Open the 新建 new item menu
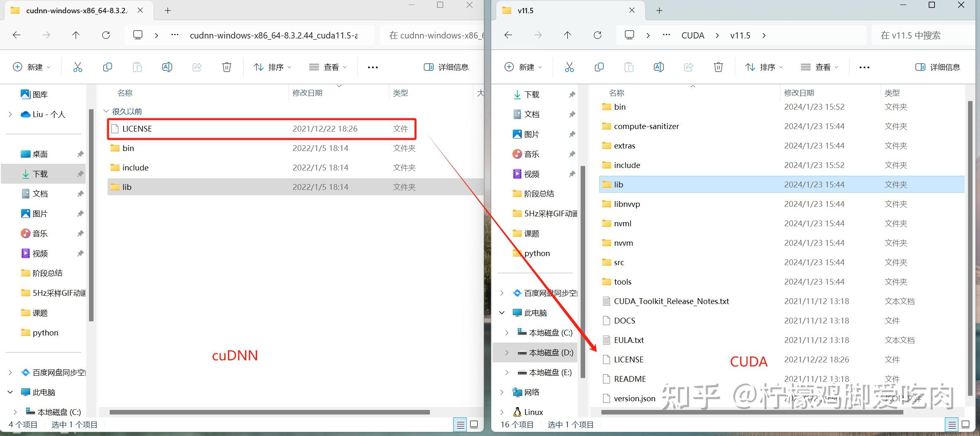The image size is (980, 436). pos(523,67)
